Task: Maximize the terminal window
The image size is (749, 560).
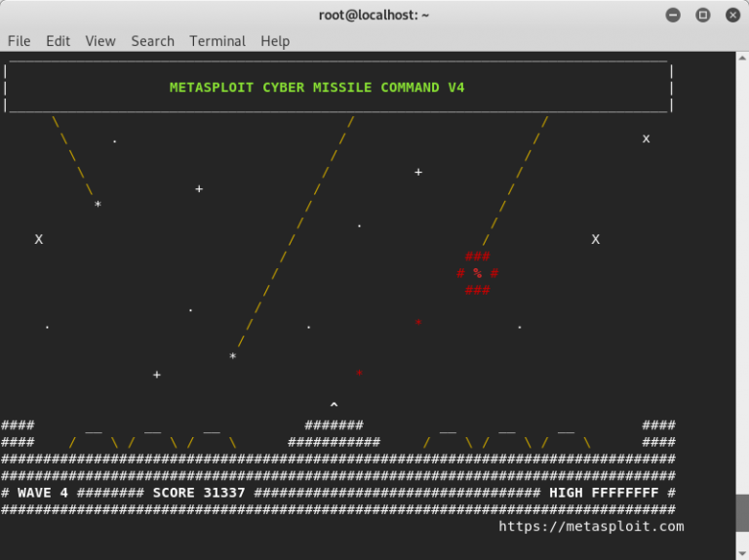Action: [702, 16]
